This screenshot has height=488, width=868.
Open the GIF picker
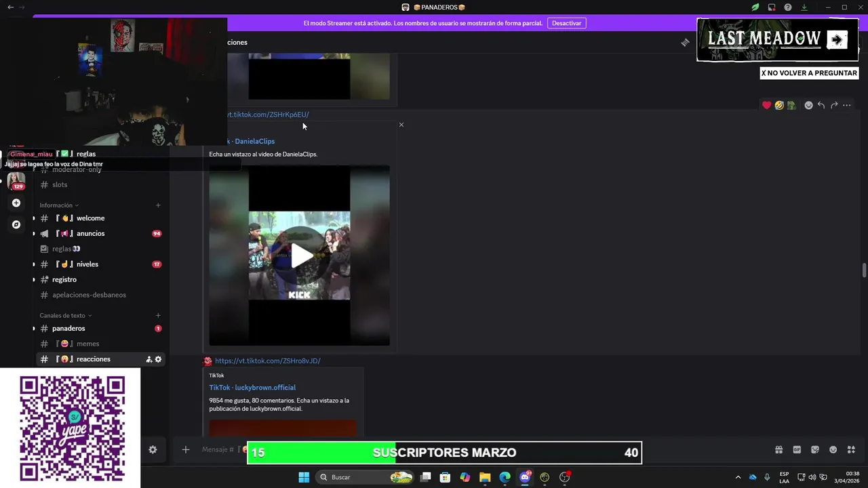point(797,449)
